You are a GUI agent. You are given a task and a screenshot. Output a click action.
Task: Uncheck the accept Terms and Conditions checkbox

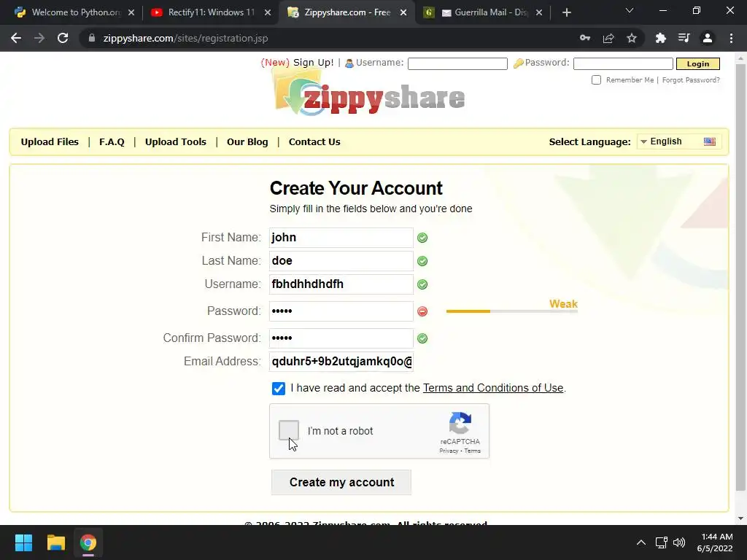click(279, 389)
